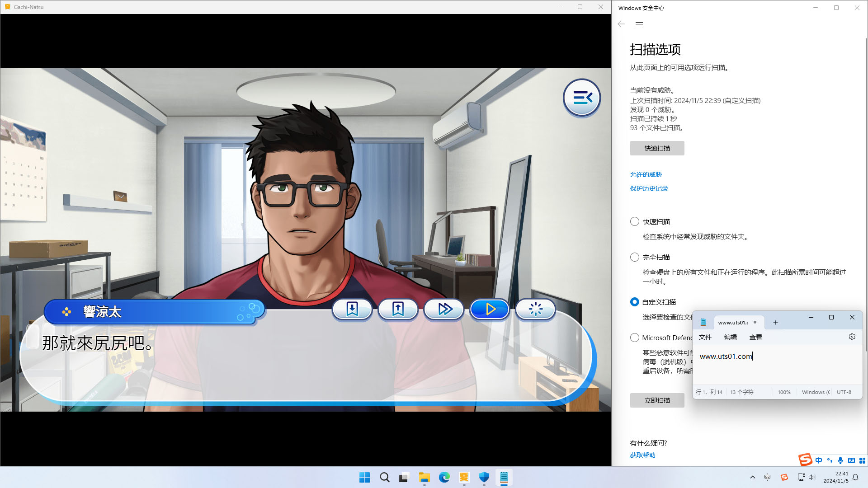Toggle the auto-play arrow button
The image size is (868, 488).
(490, 309)
